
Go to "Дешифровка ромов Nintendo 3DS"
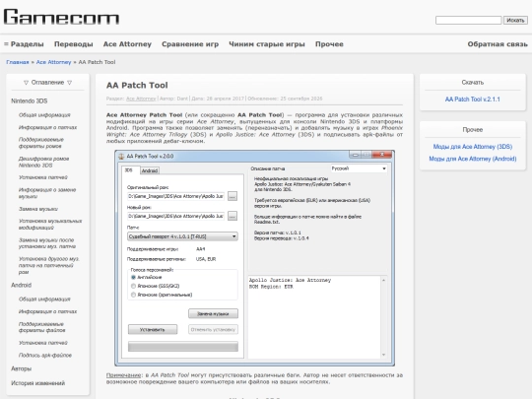pos(43,162)
